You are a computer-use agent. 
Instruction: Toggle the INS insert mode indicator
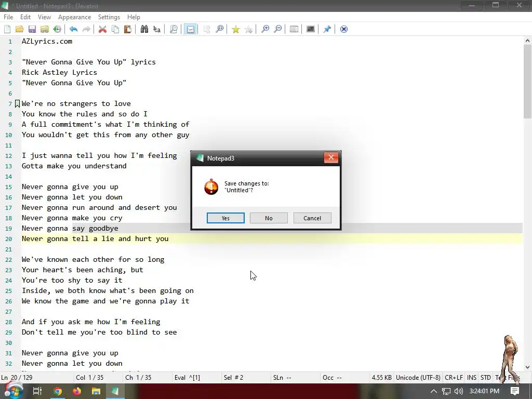(x=472, y=377)
